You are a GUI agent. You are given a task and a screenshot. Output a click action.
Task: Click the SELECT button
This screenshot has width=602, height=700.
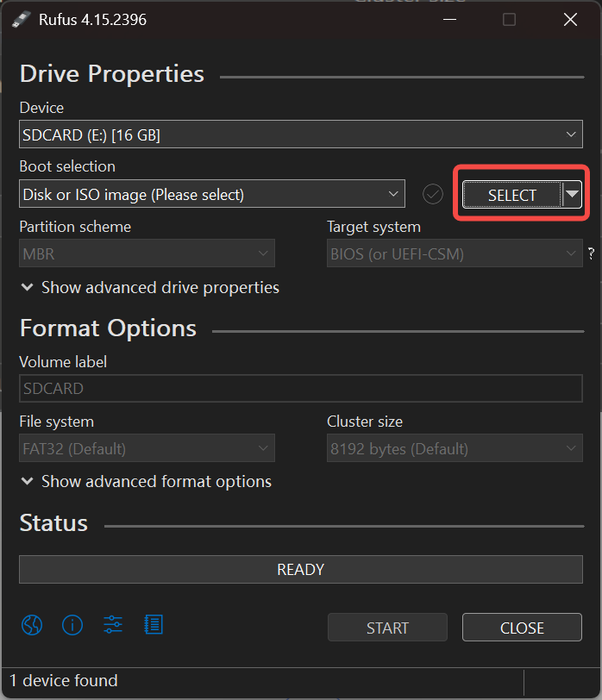[x=511, y=194]
